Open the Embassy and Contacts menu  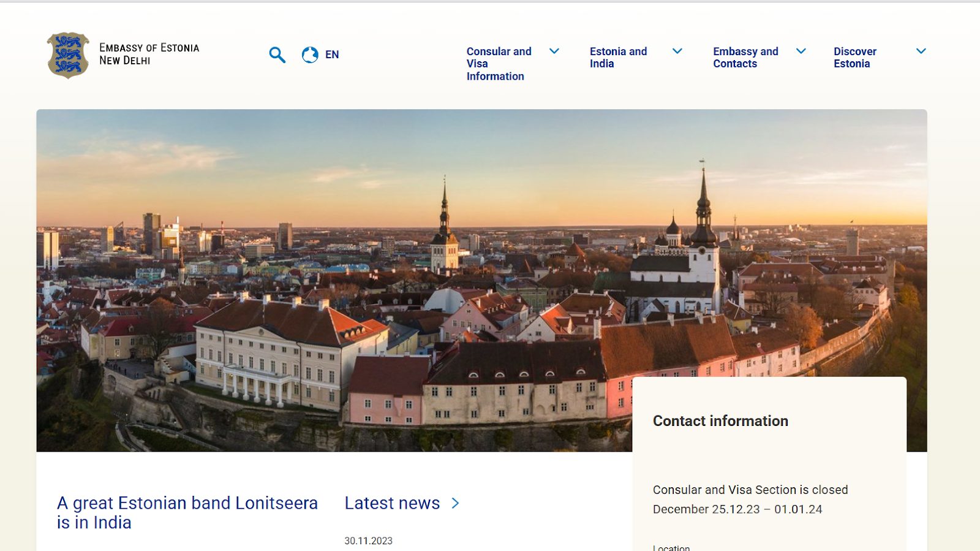745,58
